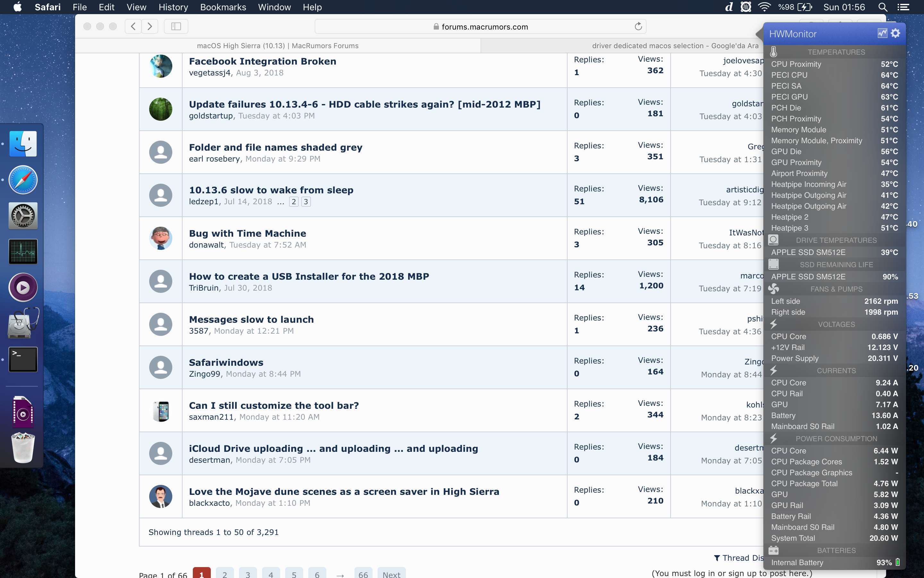The height and width of the screenshot is (578, 924).
Task: Open vegetassj4's avatar on Facebook Integration thread
Action: (160, 66)
